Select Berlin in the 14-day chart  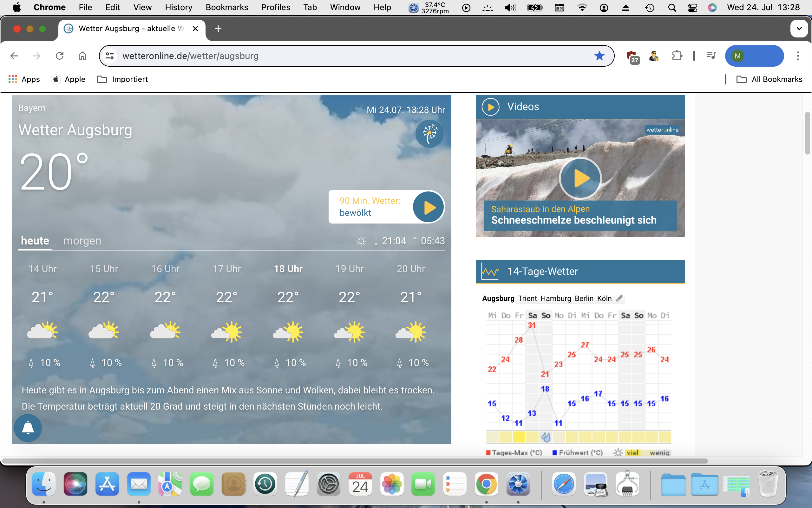584,298
